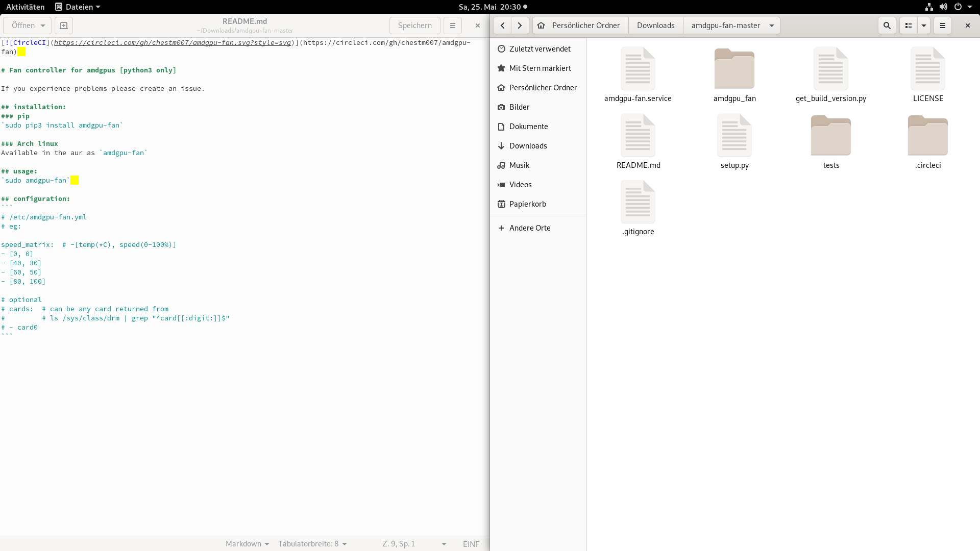Select the amdgpu_fan folder
This screenshot has width=980, height=551.
click(x=734, y=75)
